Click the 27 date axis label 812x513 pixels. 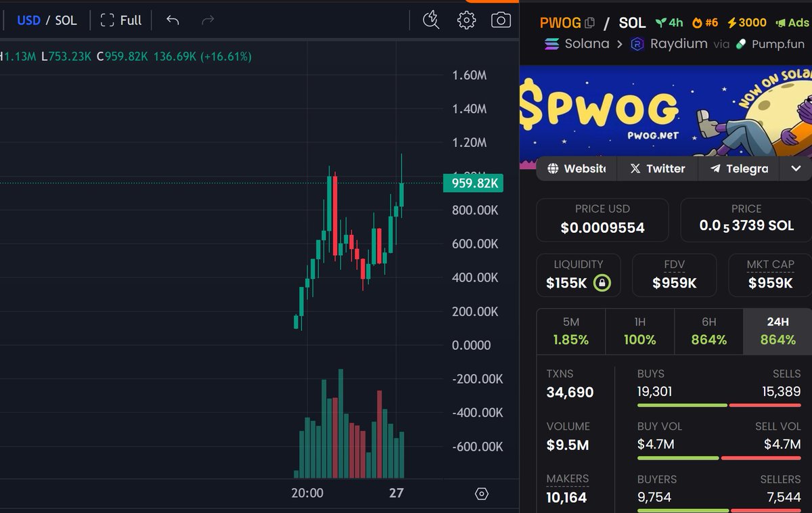(397, 493)
